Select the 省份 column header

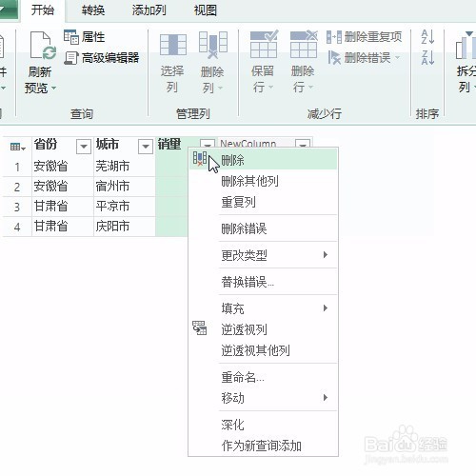[46, 145]
